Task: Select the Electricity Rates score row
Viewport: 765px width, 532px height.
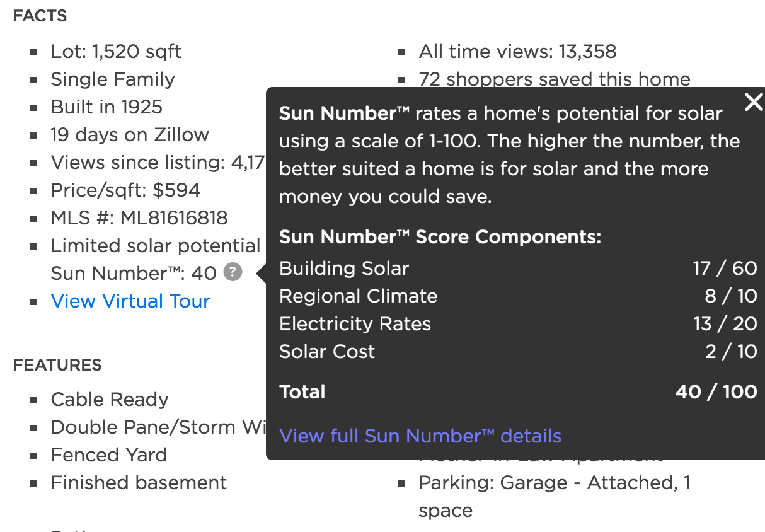Action: 355,323
